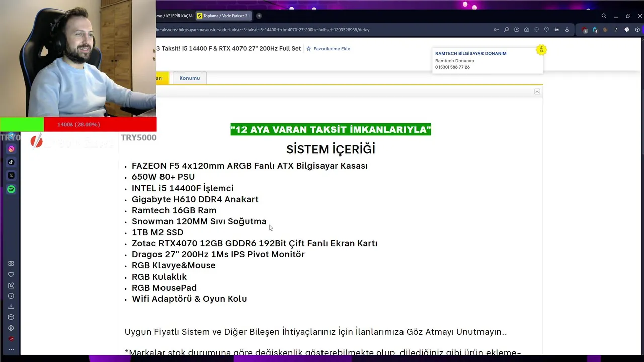Screen dimensions: 644x362
Task: Click Gigabyte H610 DDR4 Anakart line
Action: coord(195,199)
